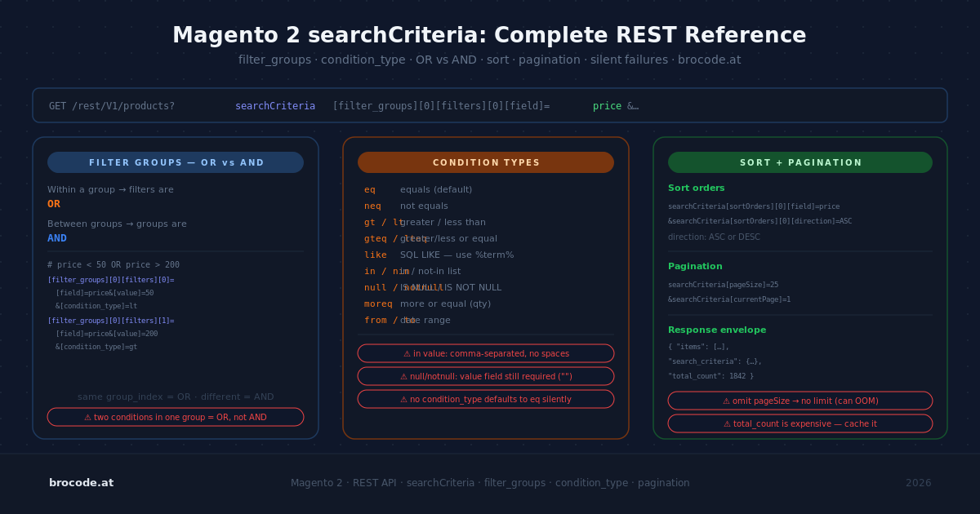Click the green 'Pagination' heading

tap(695, 267)
